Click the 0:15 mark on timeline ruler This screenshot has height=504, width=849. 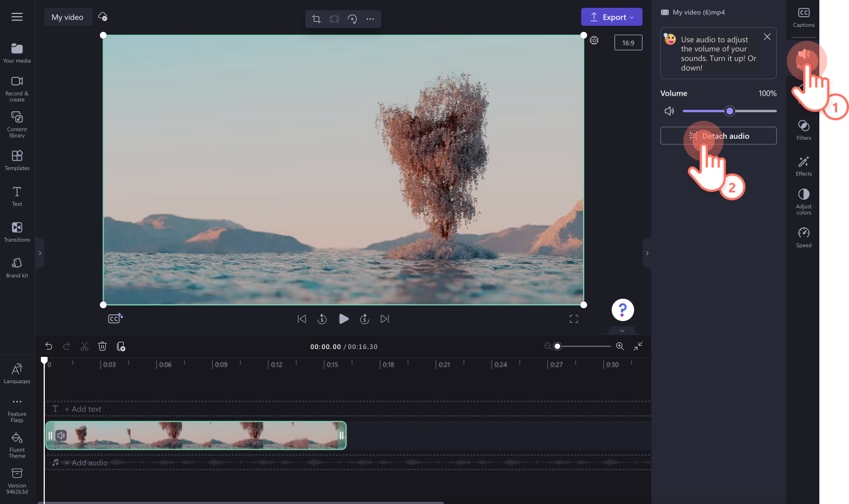[332, 365]
